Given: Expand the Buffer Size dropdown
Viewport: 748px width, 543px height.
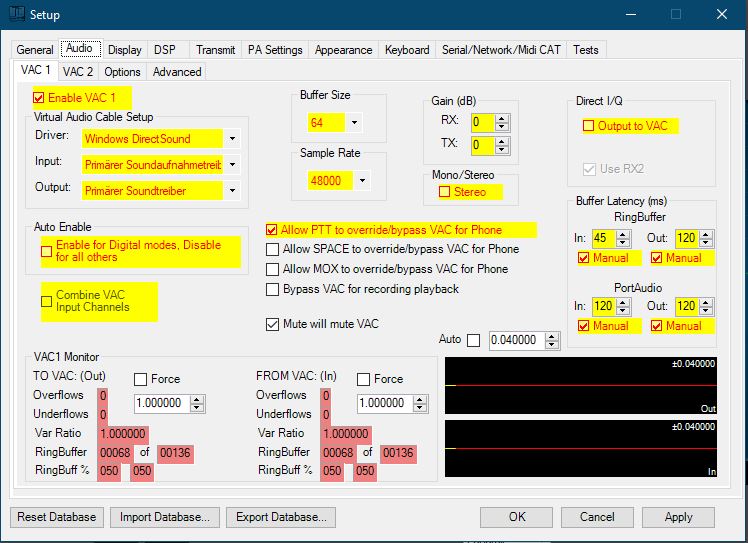Looking at the screenshot, I should pyautogui.click(x=353, y=123).
